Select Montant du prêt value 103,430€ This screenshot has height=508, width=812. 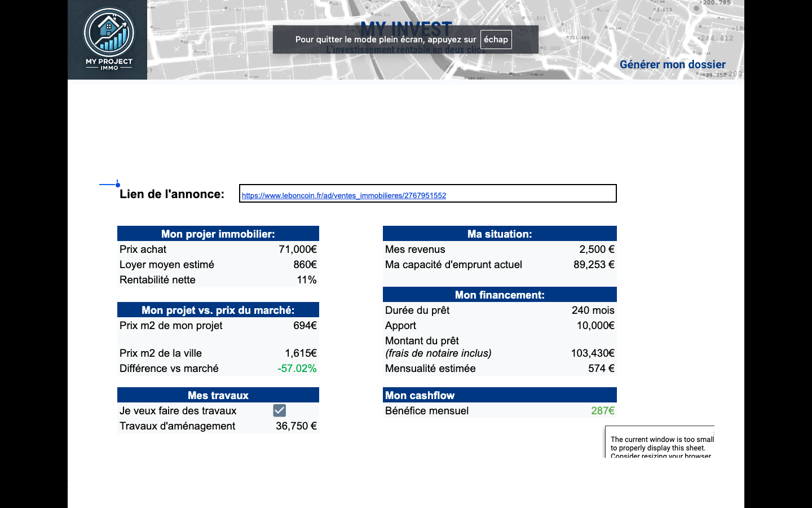593,353
